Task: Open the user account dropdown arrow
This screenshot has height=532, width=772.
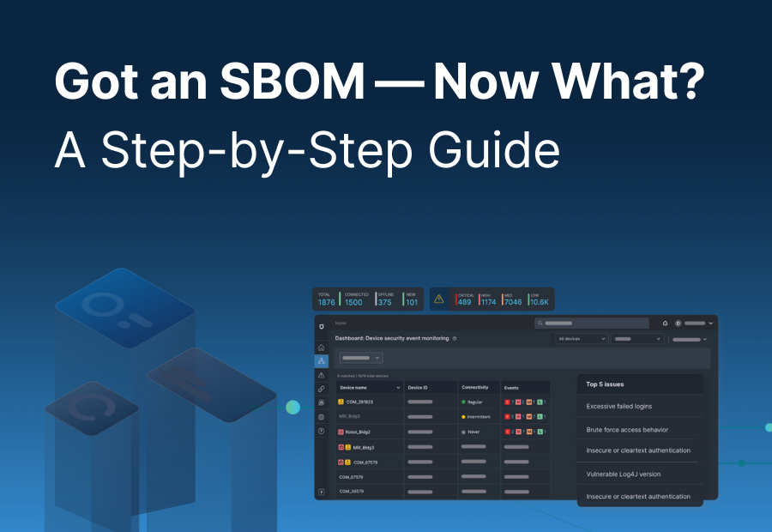Action: point(710,323)
